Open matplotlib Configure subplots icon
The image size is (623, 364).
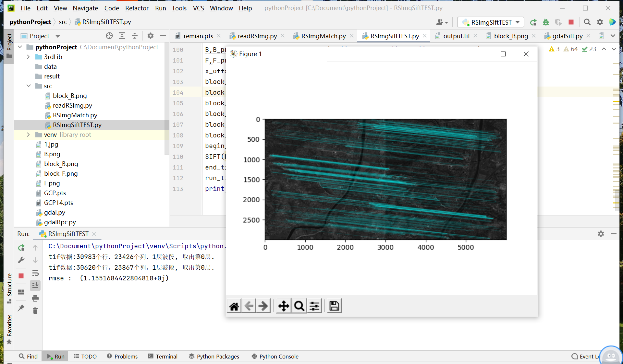(314, 306)
